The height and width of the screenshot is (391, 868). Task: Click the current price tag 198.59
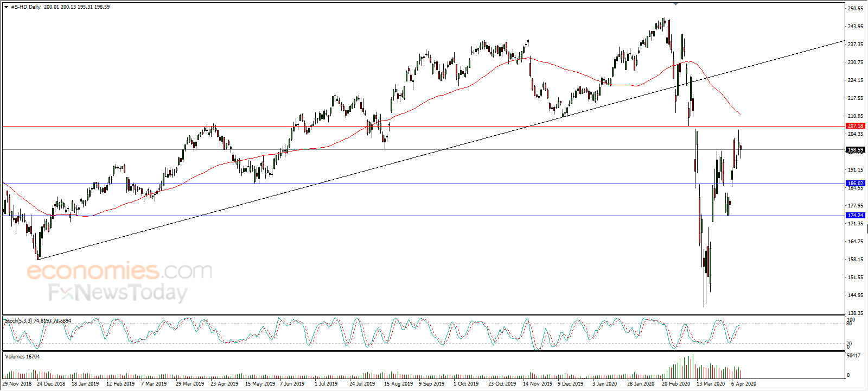click(x=856, y=150)
